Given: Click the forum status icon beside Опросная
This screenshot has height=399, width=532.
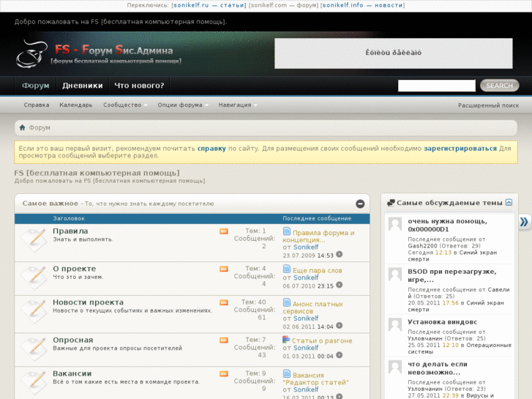Looking at the screenshot, I should coord(34,348).
